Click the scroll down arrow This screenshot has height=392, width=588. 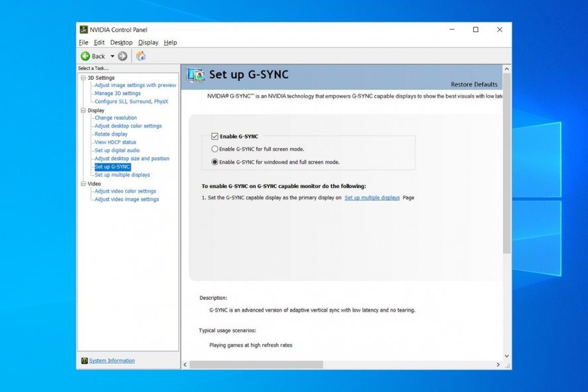point(506,356)
